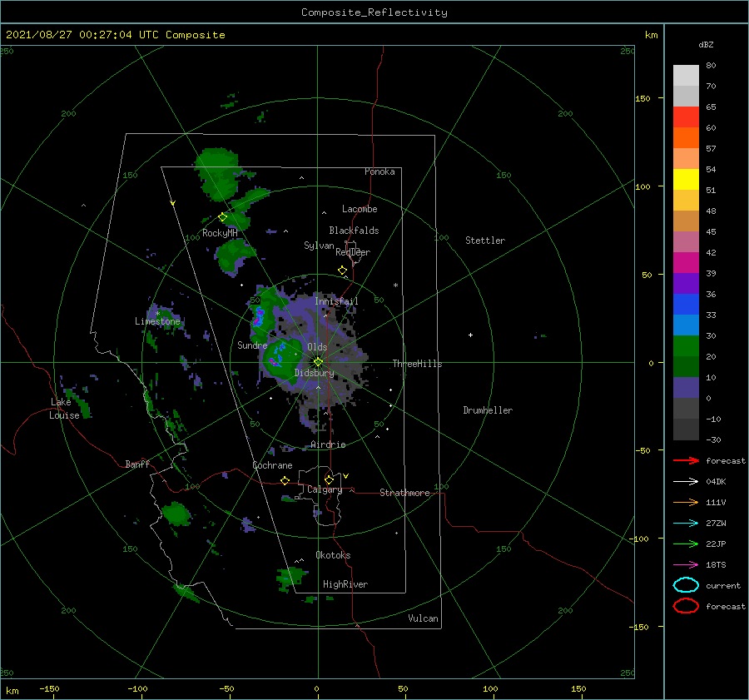Click the Composite_Reflectivity title text
Image resolution: width=749 pixels, height=700 pixels.
[374, 12]
